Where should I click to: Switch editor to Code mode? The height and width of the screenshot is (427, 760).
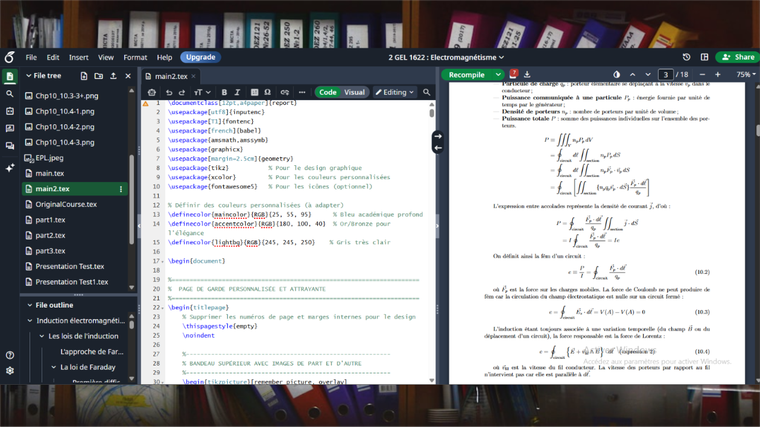coord(328,92)
